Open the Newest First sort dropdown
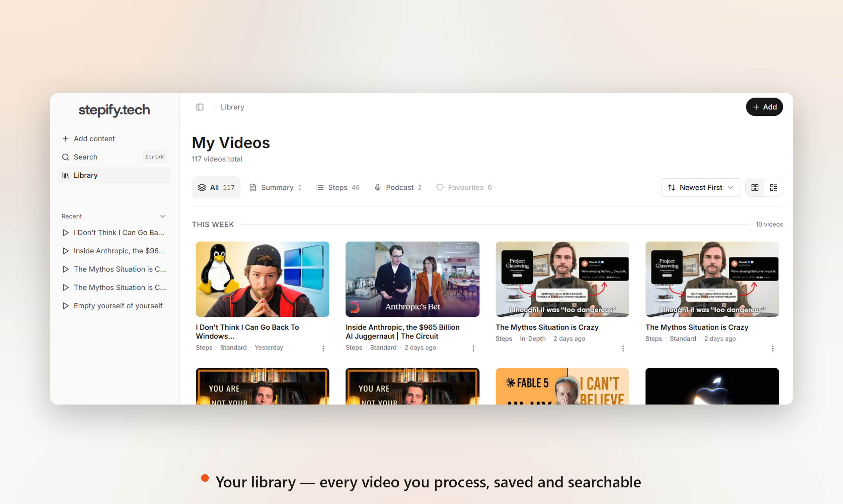 click(701, 187)
